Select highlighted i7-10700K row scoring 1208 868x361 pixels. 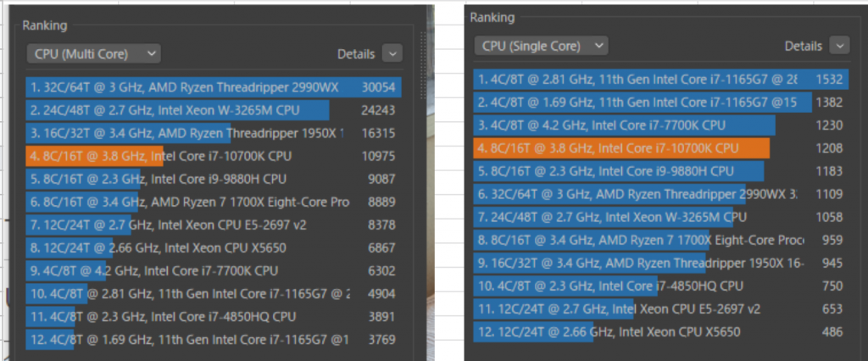pos(661,148)
